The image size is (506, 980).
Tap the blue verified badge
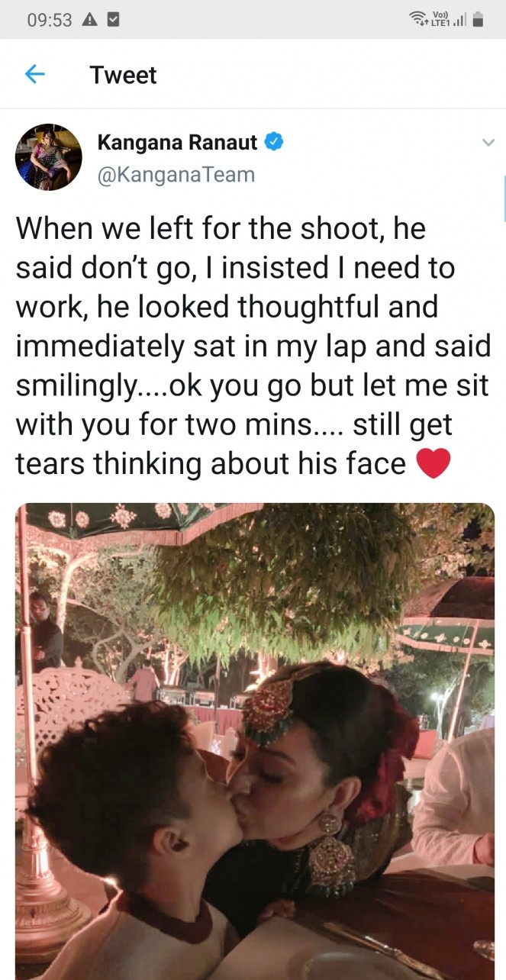274,141
